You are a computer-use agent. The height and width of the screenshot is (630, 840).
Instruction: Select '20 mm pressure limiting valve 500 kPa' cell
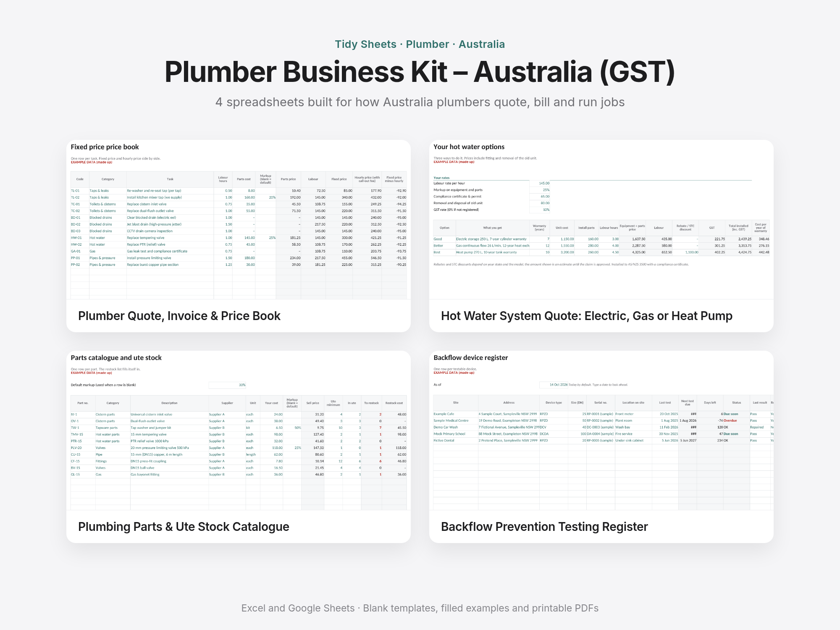coord(169,448)
